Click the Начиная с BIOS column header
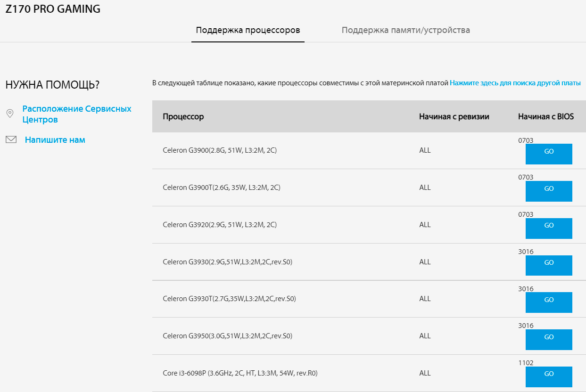This screenshot has height=392, width=586. point(546,116)
